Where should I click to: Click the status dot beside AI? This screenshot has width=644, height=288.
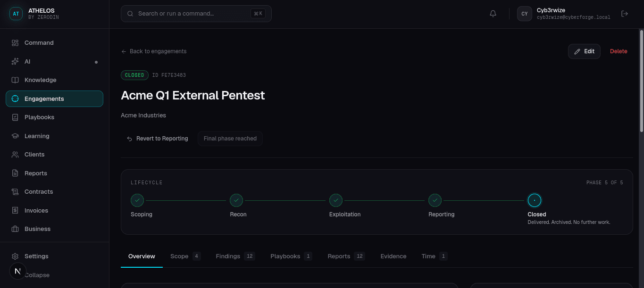(96, 62)
